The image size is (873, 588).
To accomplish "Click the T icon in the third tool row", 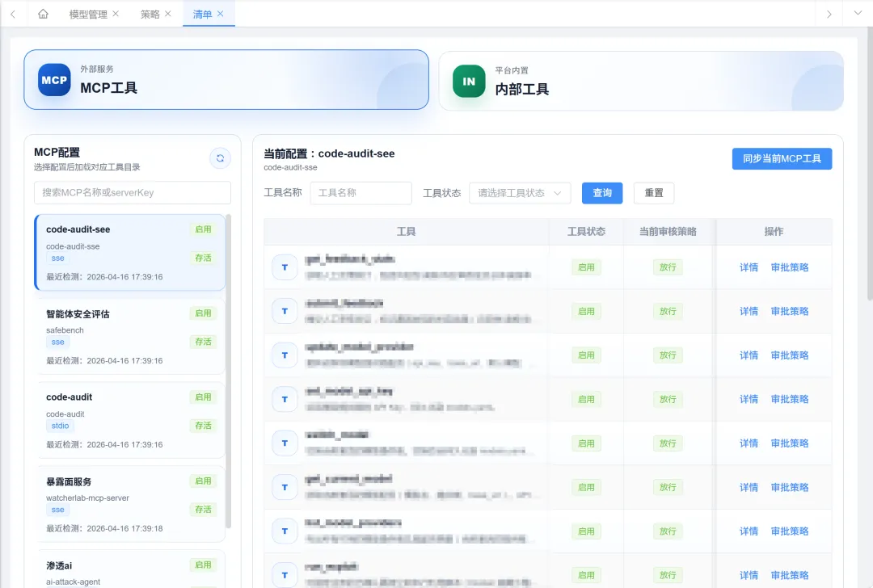I will 285,355.
